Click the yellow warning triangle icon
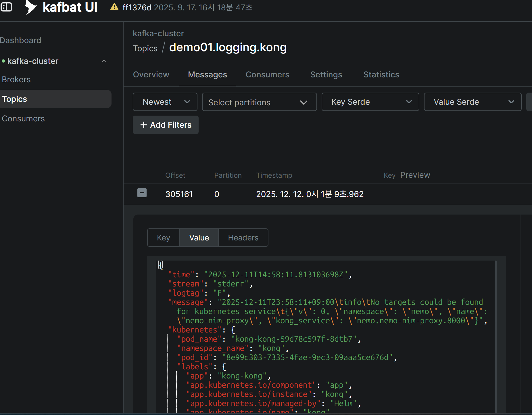The image size is (532, 415). [114, 7]
